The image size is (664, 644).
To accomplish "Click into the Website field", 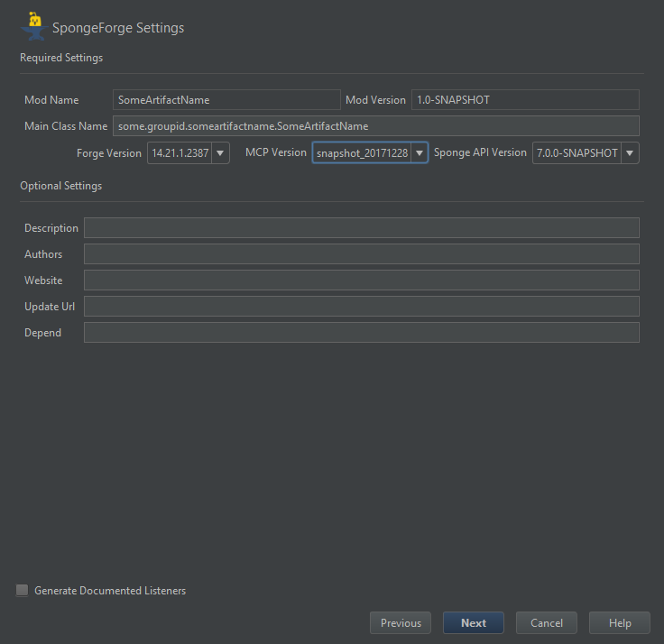I will [x=362, y=281].
